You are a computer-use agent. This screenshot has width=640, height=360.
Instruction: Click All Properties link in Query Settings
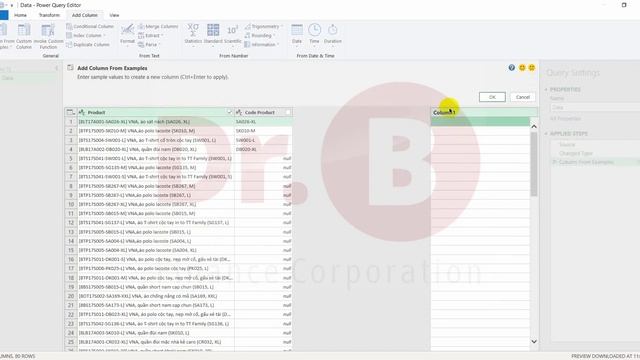[x=566, y=118]
